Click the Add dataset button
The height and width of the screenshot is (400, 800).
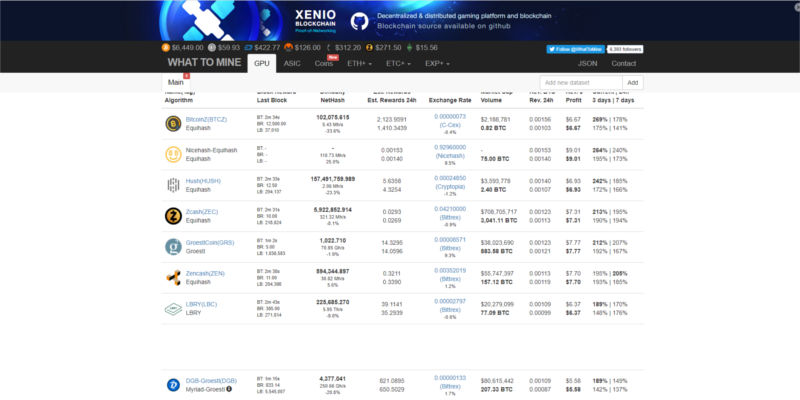click(x=633, y=83)
